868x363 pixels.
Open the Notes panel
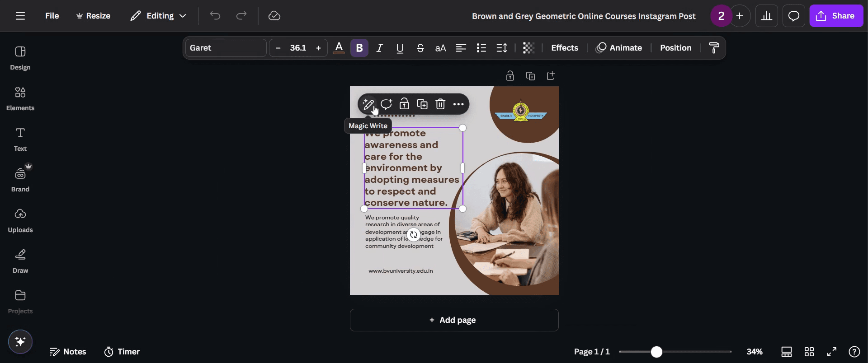point(68,352)
